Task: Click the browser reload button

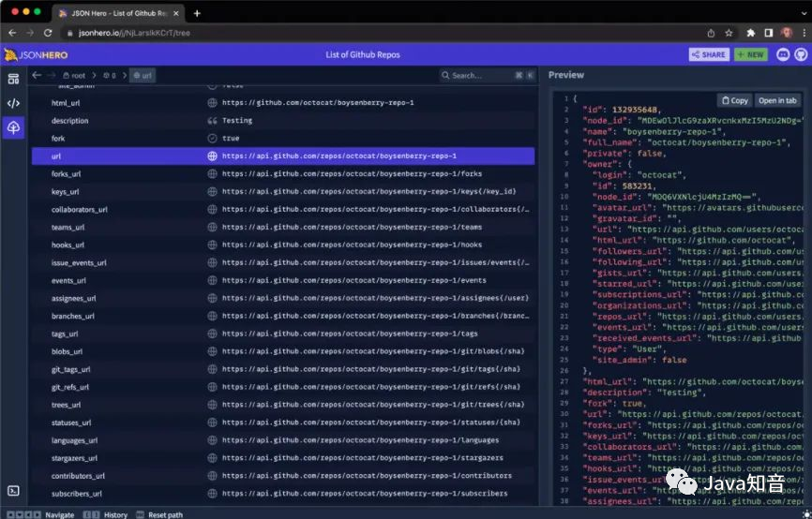Action: pyautogui.click(x=48, y=33)
